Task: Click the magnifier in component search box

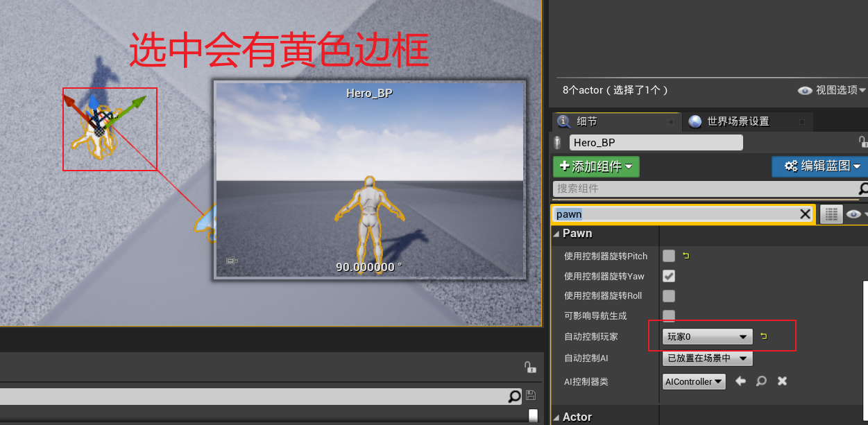Action: point(863,189)
